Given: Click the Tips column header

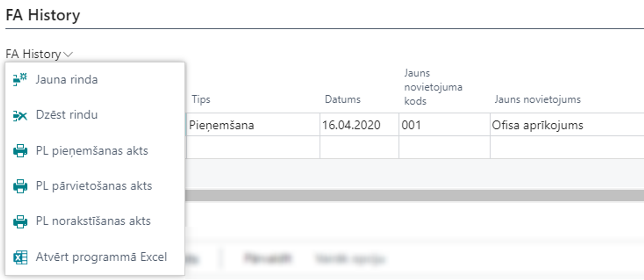Looking at the screenshot, I should tap(201, 99).
